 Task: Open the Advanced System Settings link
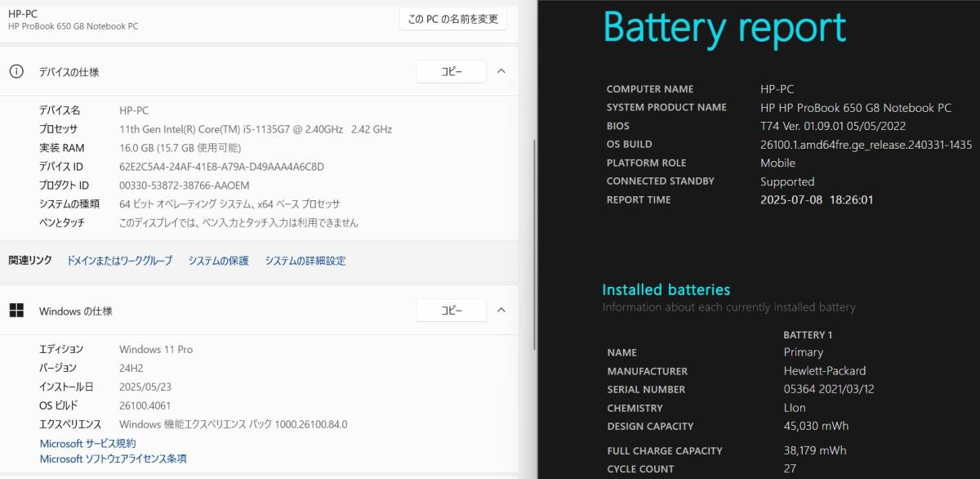point(305,261)
